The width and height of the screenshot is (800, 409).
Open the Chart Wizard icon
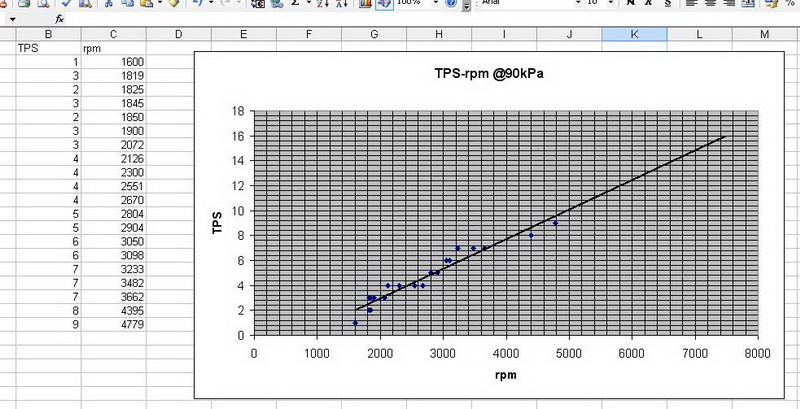click(363, 4)
